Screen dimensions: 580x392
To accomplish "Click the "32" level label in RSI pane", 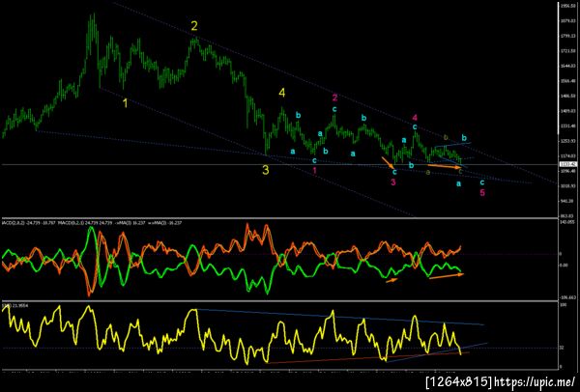I will (562, 348).
